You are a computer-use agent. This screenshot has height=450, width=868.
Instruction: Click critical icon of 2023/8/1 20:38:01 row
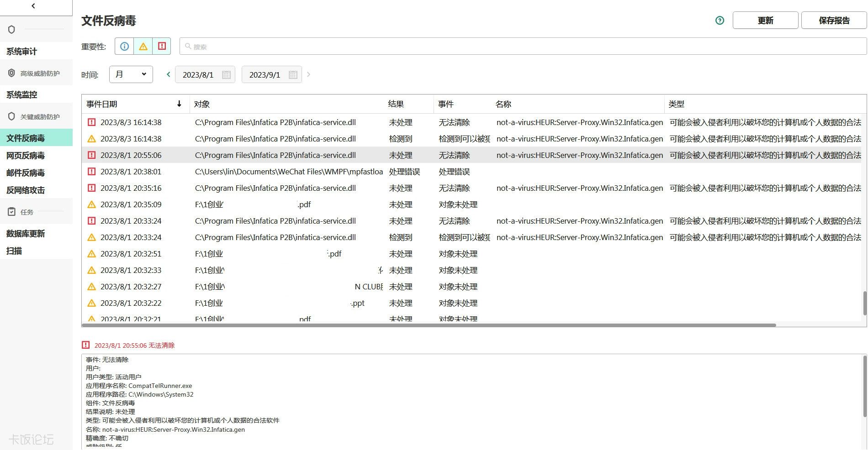click(91, 172)
